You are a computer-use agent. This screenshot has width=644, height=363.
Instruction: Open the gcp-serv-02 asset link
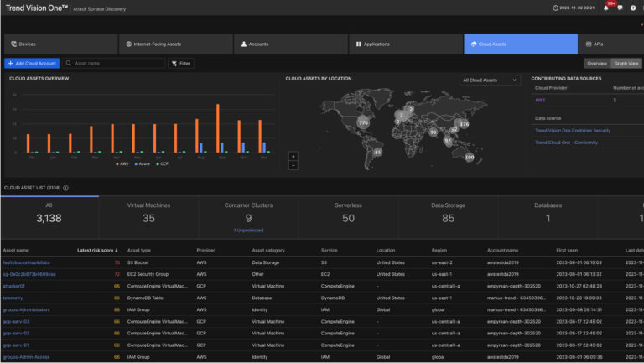[x=16, y=334]
